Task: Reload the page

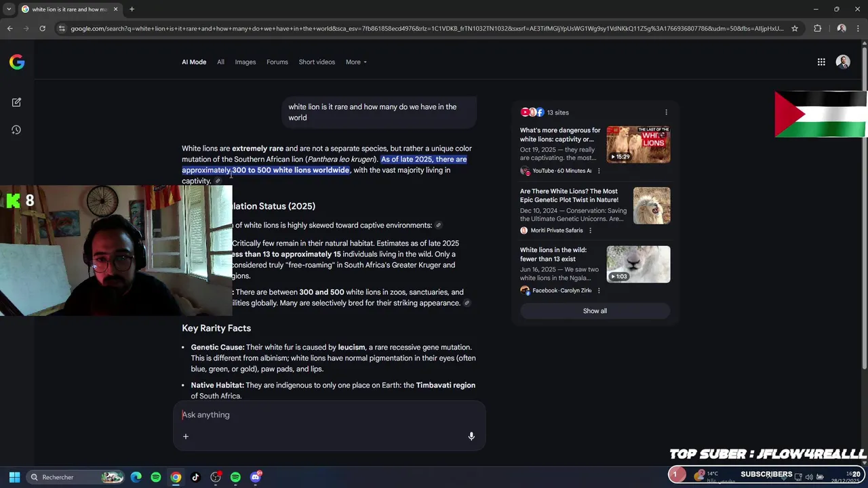Action: click(42, 28)
